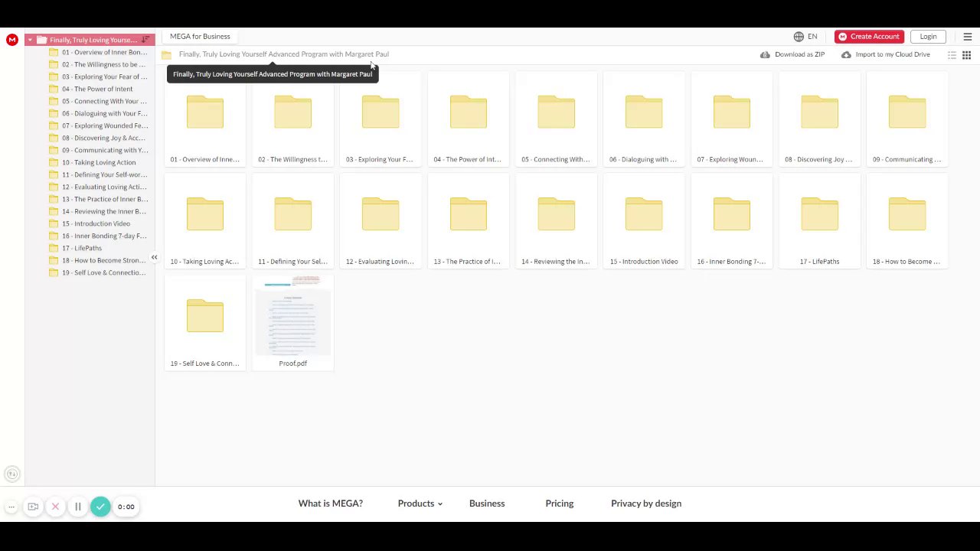Pause the screen recording
980x551 pixels.
point(77,507)
